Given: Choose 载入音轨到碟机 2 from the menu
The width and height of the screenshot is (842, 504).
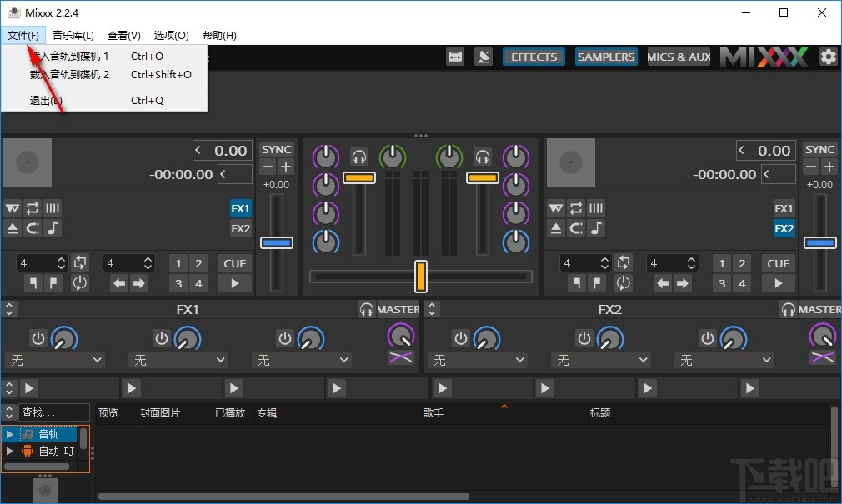Looking at the screenshot, I should 71,74.
